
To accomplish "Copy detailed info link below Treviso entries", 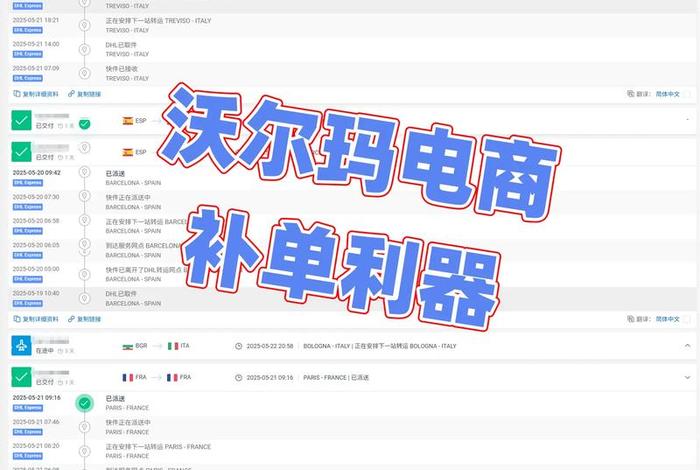I will point(36,94).
